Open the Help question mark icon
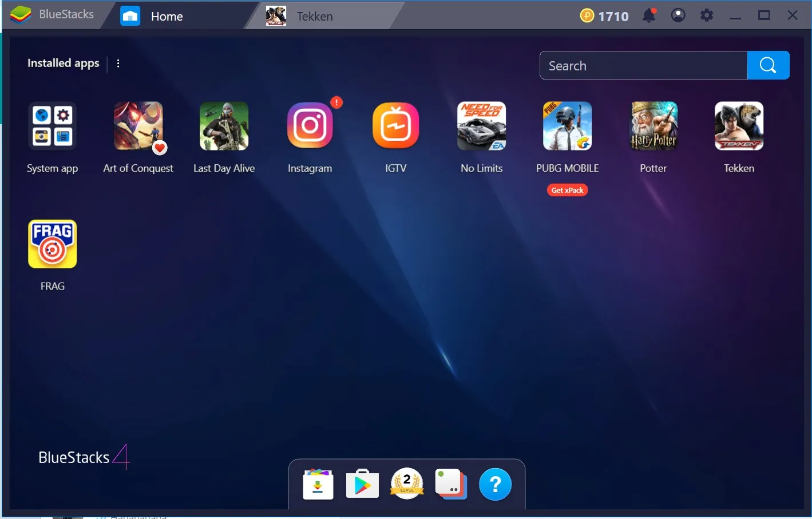Image resolution: width=812 pixels, height=519 pixels. [495, 484]
